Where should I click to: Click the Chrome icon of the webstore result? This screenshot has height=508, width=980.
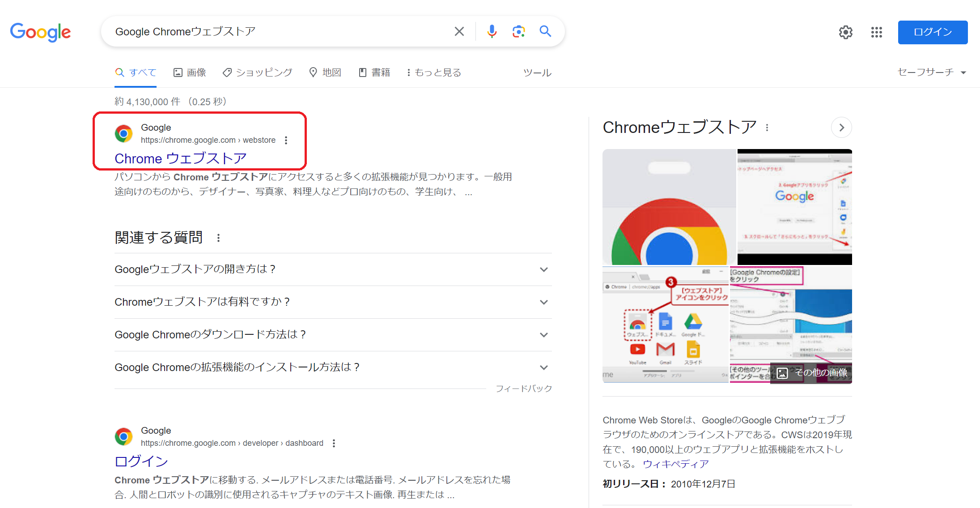(x=123, y=133)
